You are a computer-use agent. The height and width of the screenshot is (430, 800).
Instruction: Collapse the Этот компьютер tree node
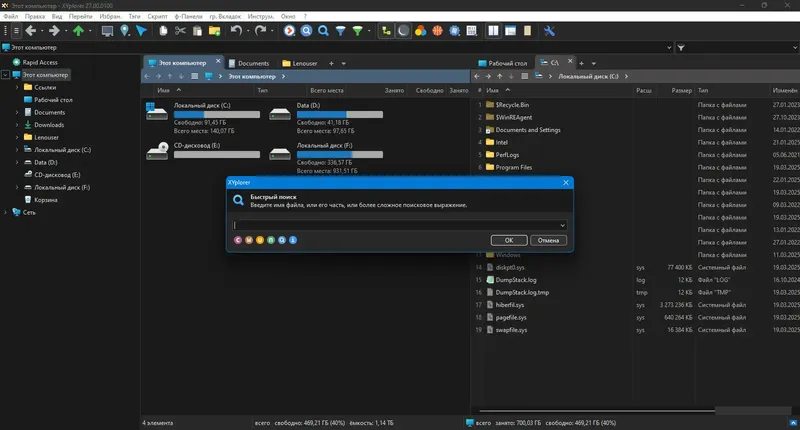pyautogui.click(x=6, y=75)
